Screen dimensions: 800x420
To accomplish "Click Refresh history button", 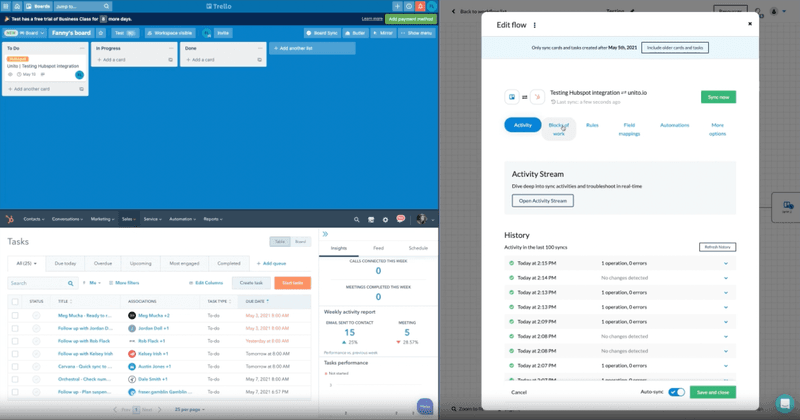I will click(x=717, y=247).
